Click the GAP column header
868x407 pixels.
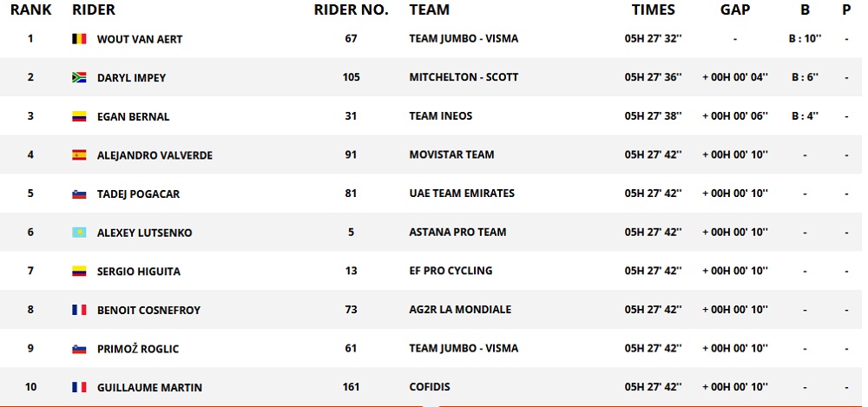735,10
